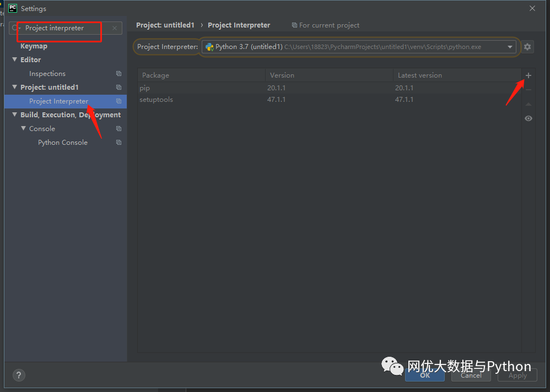
Task: Click the Version column header
Action: point(330,75)
